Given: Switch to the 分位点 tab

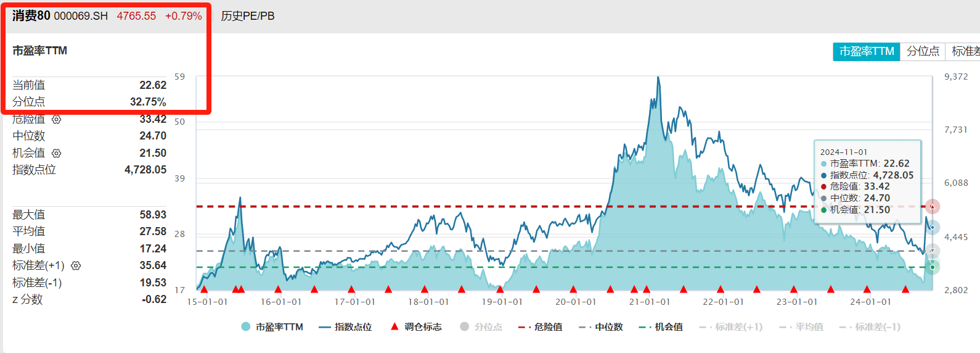Looking at the screenshot, I should coord(923,51).
